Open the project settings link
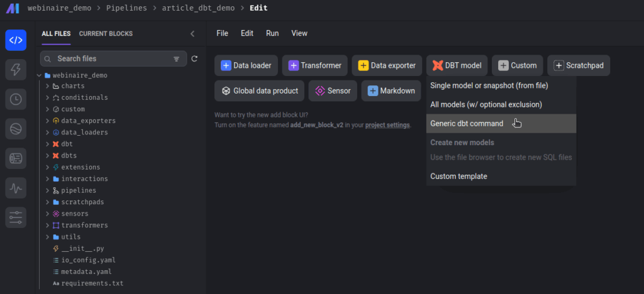This screenshot has height=294, width=644. click(387, 125)
